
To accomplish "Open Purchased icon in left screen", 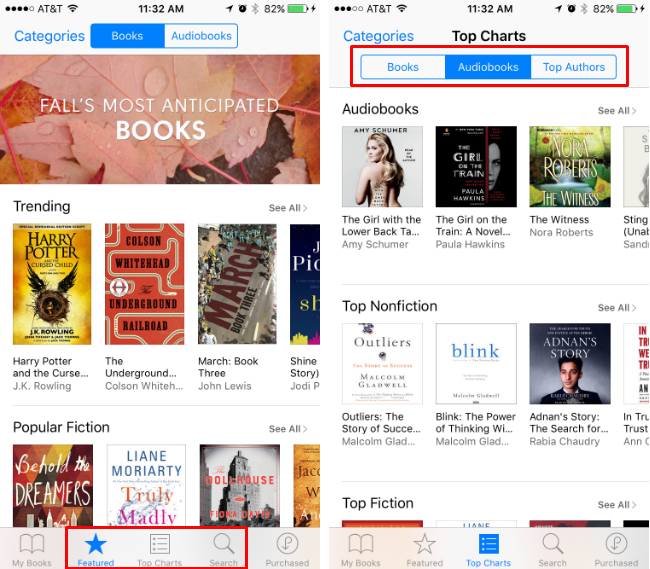I will point(287,543).
